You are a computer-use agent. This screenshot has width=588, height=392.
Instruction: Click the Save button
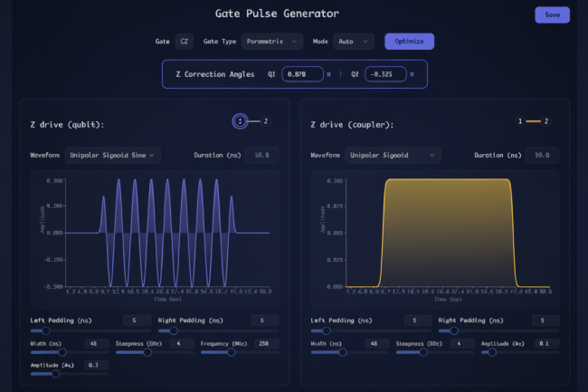[x=552, y=14]
